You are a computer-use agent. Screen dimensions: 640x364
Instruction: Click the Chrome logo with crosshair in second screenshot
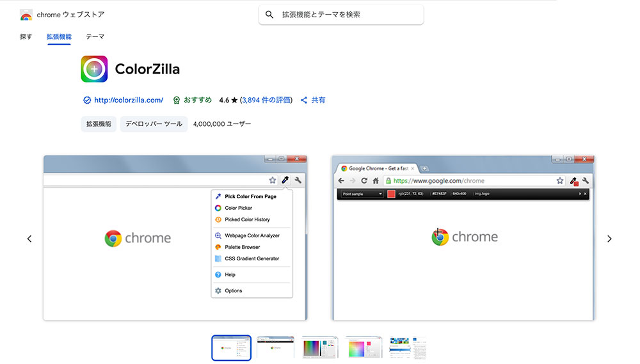coord(440,237)
